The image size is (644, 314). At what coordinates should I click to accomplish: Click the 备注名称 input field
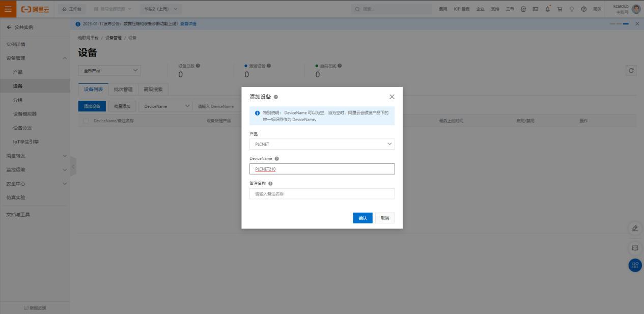pos(322,194)
